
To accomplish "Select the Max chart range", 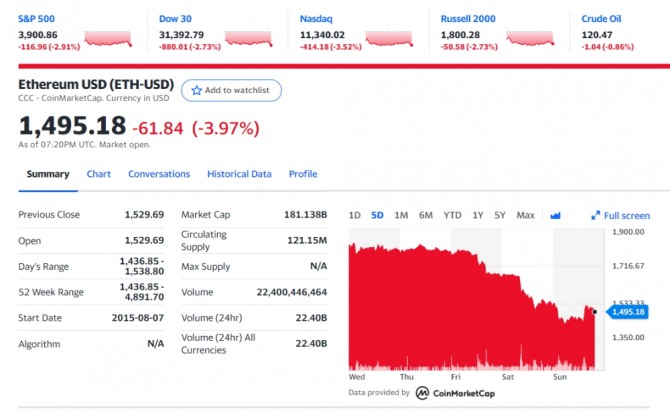I will tap(525, 215).
